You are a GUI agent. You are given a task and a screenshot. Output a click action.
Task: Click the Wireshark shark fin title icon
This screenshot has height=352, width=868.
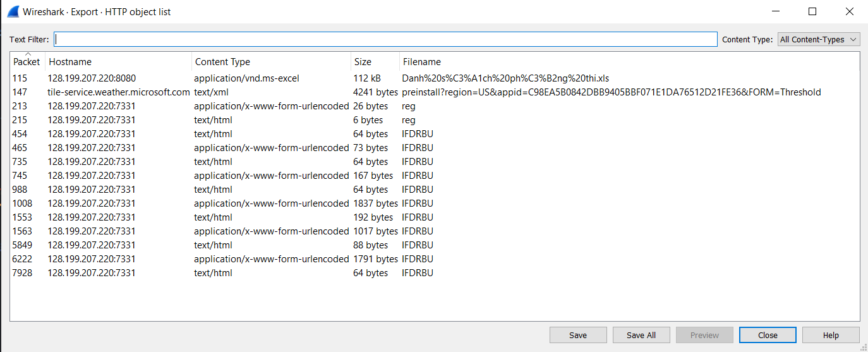(x=13, y=11)
